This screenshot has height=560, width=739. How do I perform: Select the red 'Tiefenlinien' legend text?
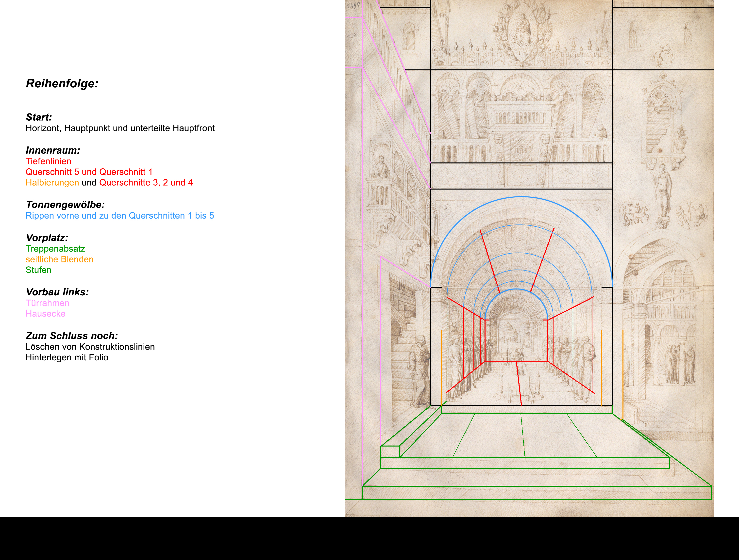49,161
